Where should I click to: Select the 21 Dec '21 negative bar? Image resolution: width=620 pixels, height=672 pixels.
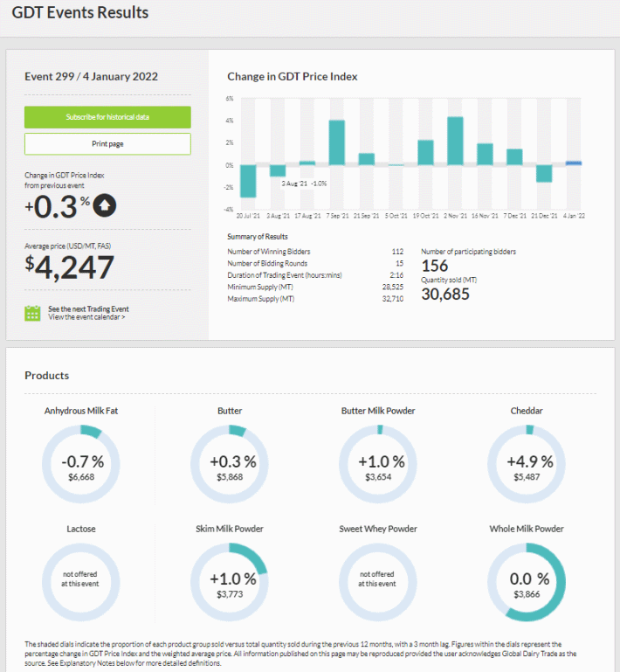point(544,174)
